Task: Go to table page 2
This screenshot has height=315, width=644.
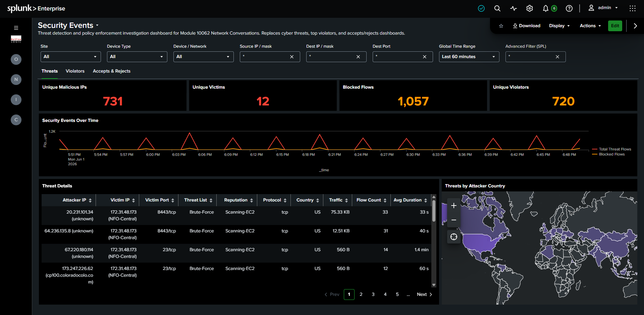Action: (361, 295)
